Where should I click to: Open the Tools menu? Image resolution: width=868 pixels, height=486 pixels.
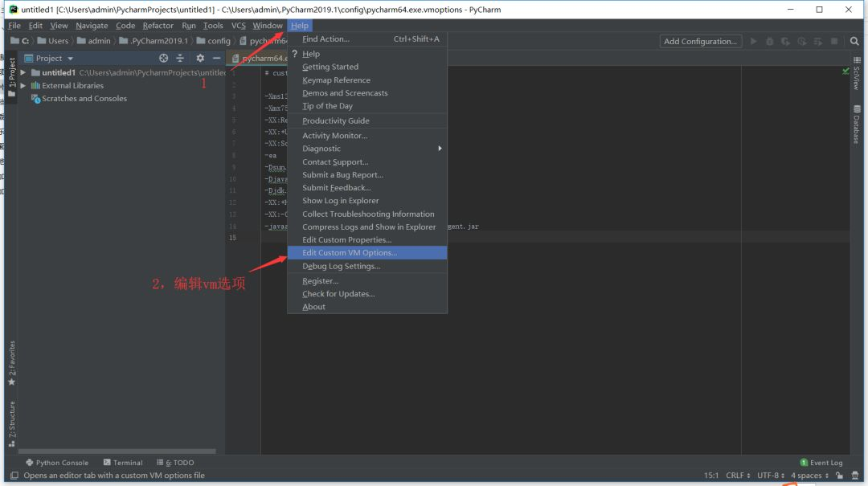[213, 26]
